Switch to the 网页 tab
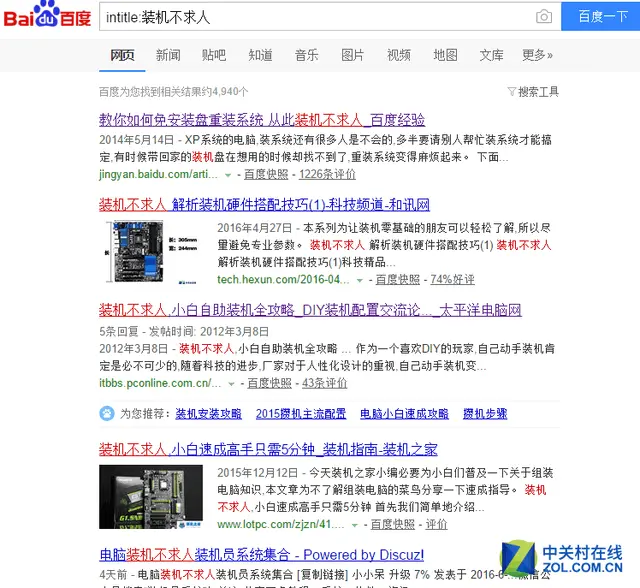The width and height of the screenshot is (640, 588). click(122, 55)
